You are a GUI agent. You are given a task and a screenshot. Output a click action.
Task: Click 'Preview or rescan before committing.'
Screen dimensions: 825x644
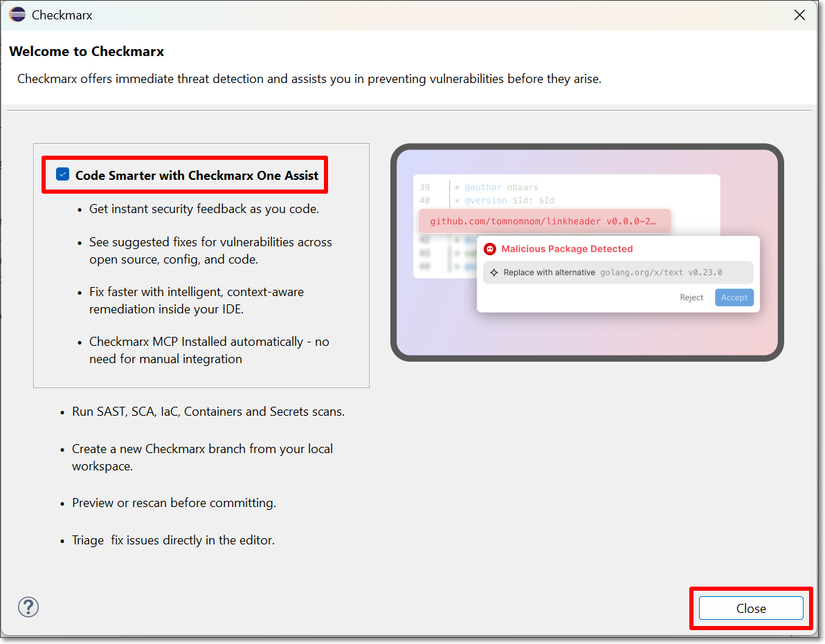(174, 503)
